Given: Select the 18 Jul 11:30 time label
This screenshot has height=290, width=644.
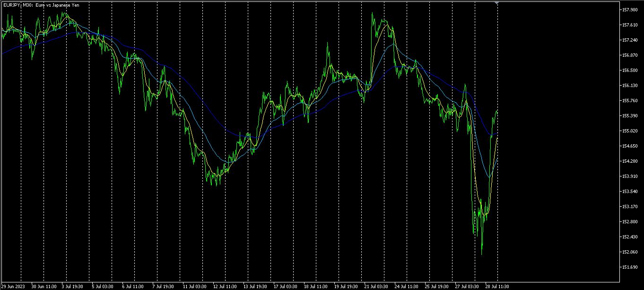Looking at the screenshot, I should (316, 286).
